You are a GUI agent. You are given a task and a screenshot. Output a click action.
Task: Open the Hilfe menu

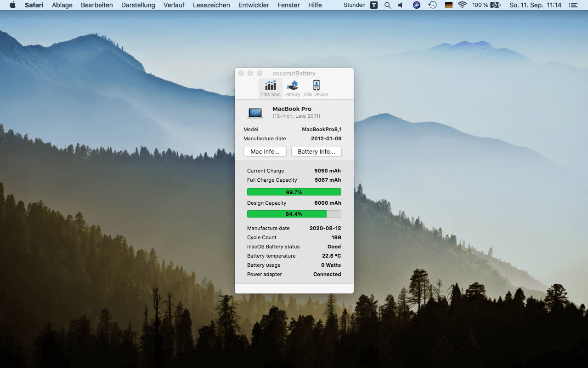[315, 5]
